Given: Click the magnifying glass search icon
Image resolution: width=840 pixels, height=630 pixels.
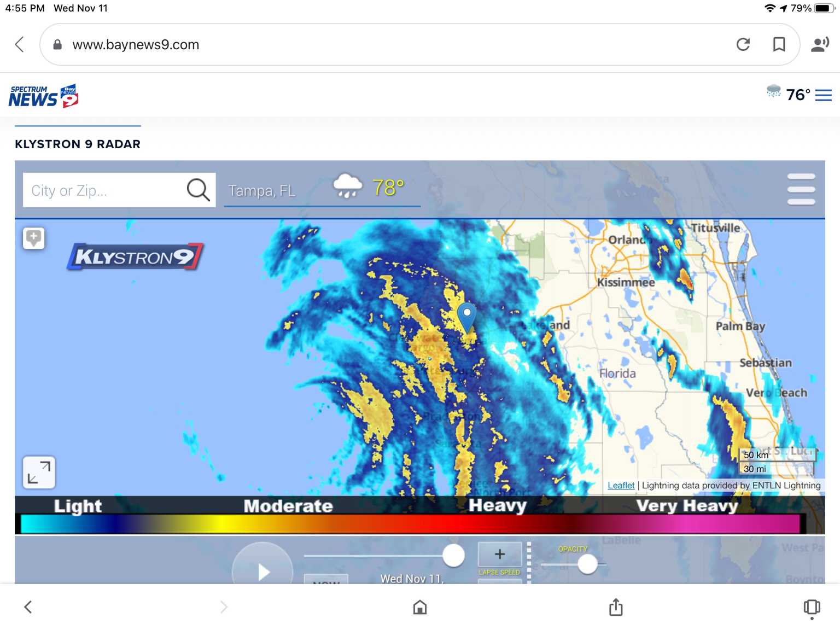Looking at the screenshot, I should pos(198,190).
